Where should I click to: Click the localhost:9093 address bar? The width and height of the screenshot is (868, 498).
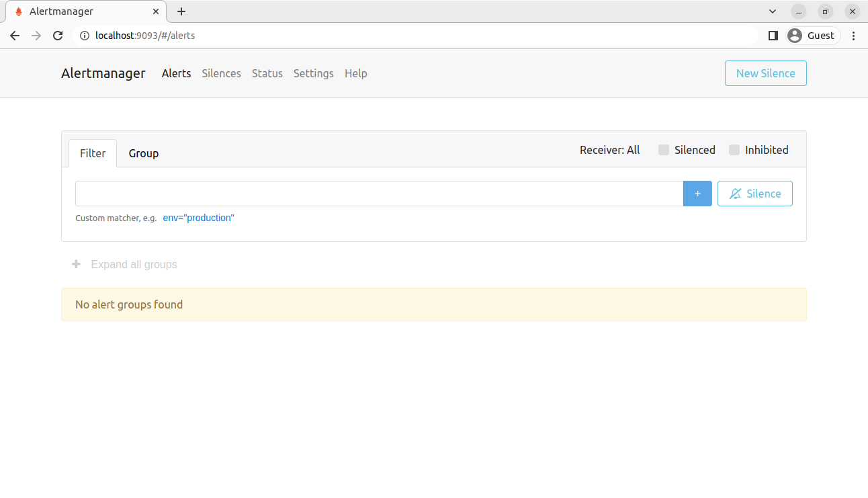[x=417, y=36]
